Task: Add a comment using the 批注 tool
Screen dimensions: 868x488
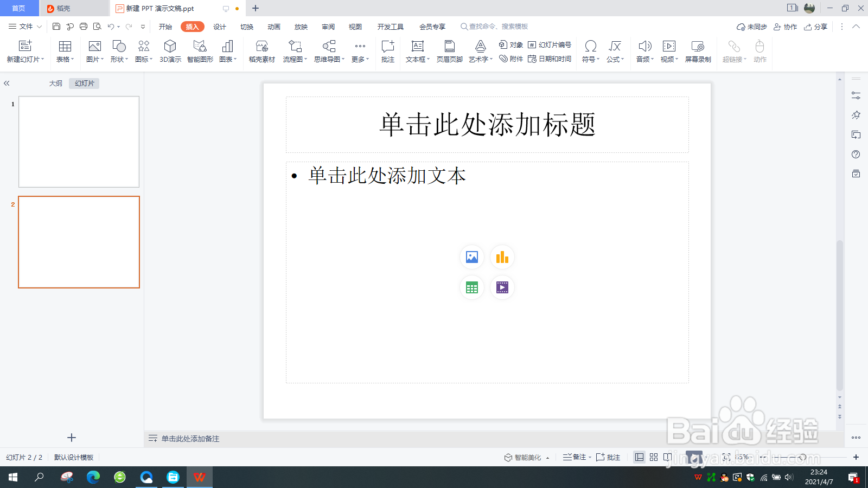Action: coord(387,52)
